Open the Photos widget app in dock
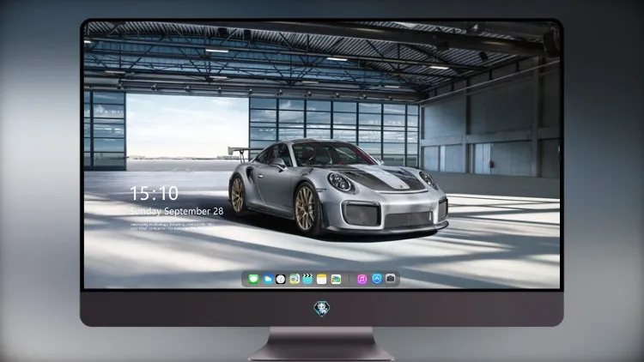Image resolution: width=644 pixels, height=362 pixels. coord(336,279)
